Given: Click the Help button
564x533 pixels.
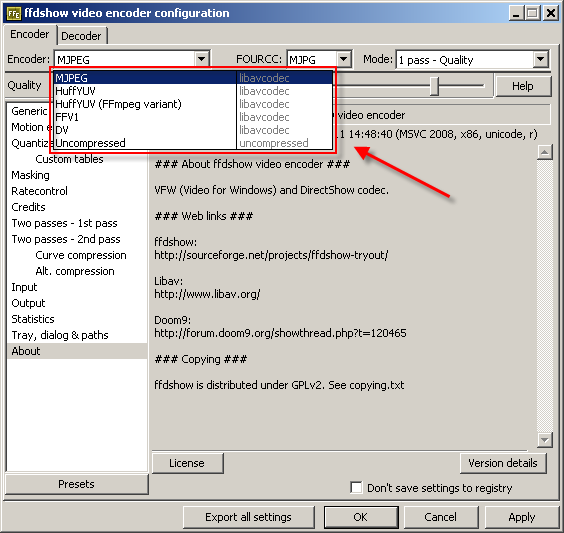Looking at the screenshot, I should point(523,86).
